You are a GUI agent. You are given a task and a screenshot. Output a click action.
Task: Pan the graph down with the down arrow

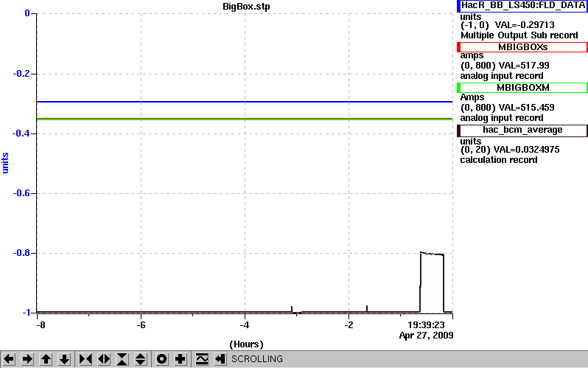64,359
